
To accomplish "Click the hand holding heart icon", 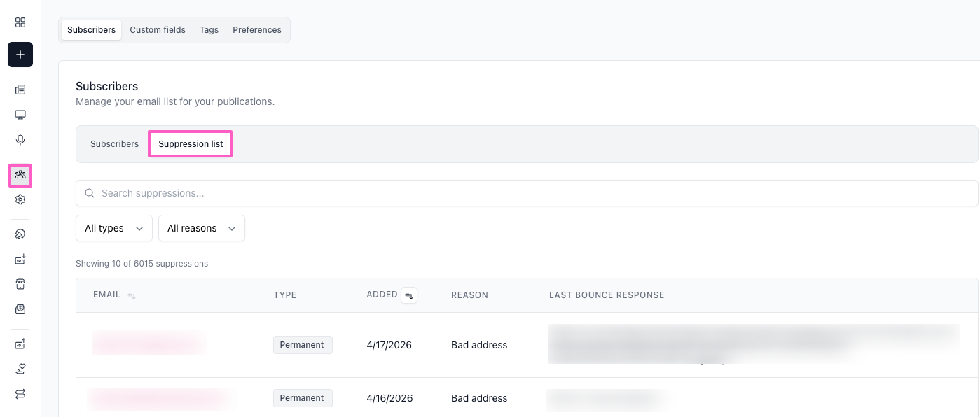I will click(20, 369).
